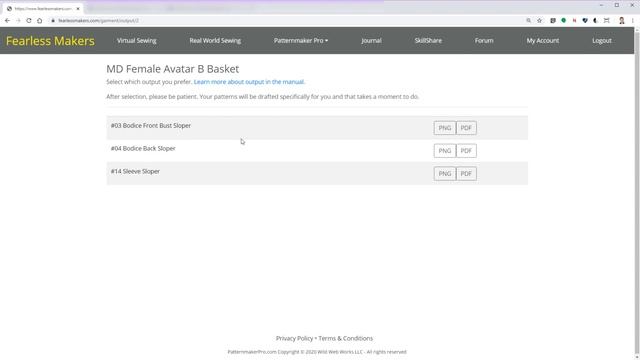The width and height of the screenshot is (640, 360).
Task: Open Real World Sewing nav item
Action: 215,40
